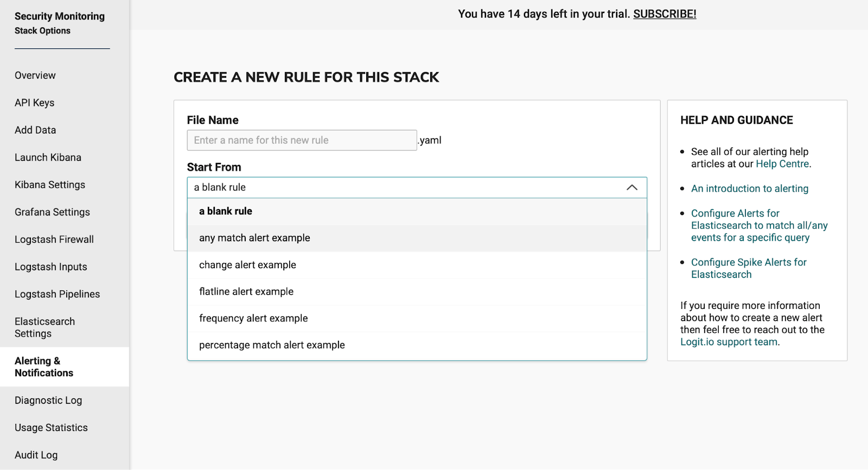868x470 pixels.
Task: Open the Help Centre link
Action: [782, 164]
